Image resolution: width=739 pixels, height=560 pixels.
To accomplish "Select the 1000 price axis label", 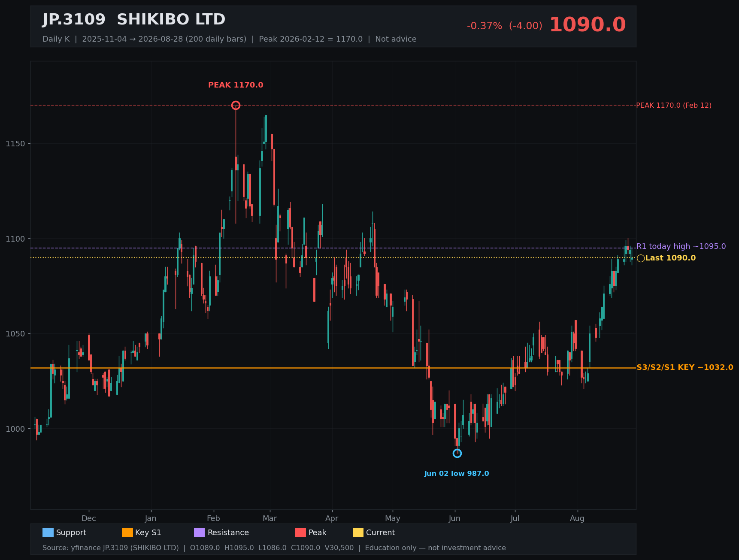I will click(15, 429).
